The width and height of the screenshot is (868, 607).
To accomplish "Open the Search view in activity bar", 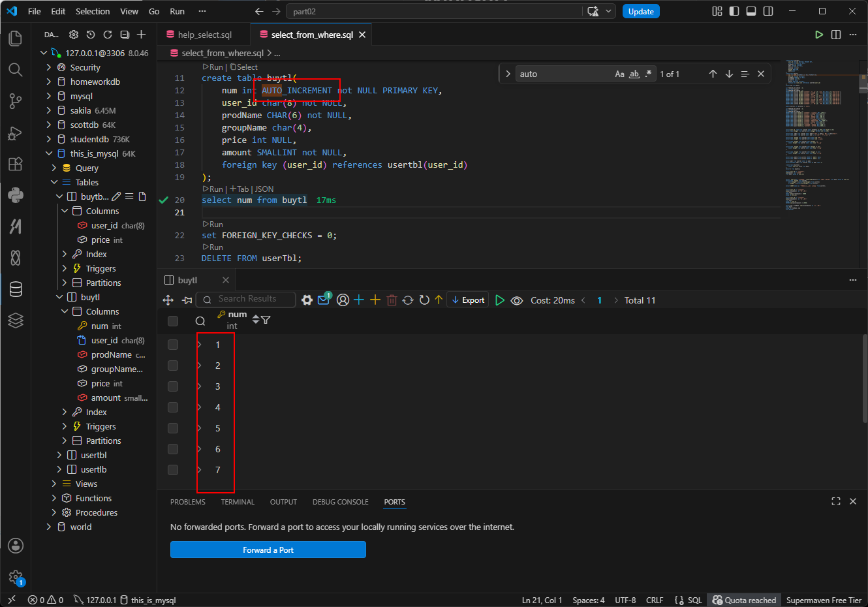I will [x=16, y=69].
